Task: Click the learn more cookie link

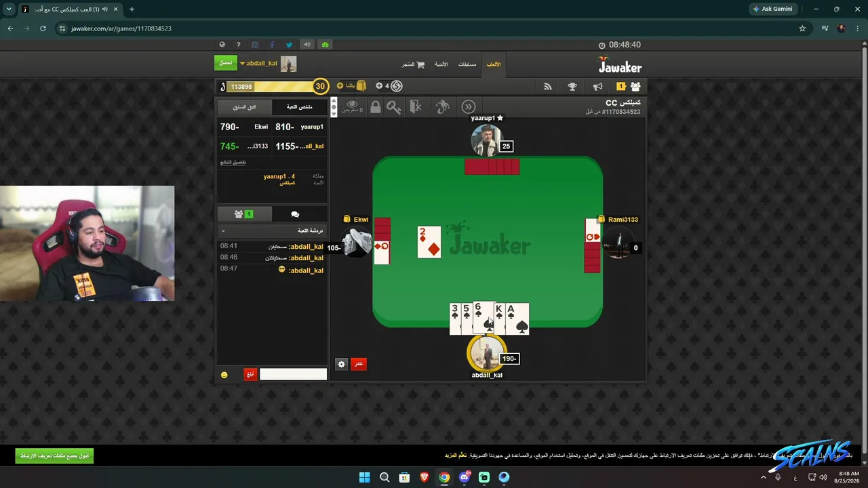Action: [x=456, y=455]
